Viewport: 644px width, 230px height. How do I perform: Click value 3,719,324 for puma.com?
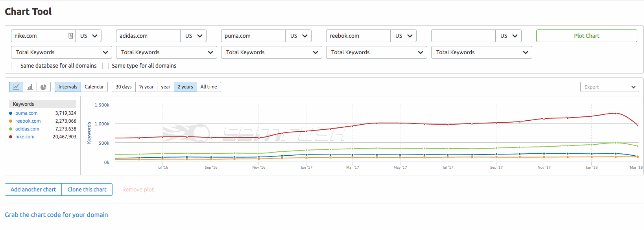66,113
